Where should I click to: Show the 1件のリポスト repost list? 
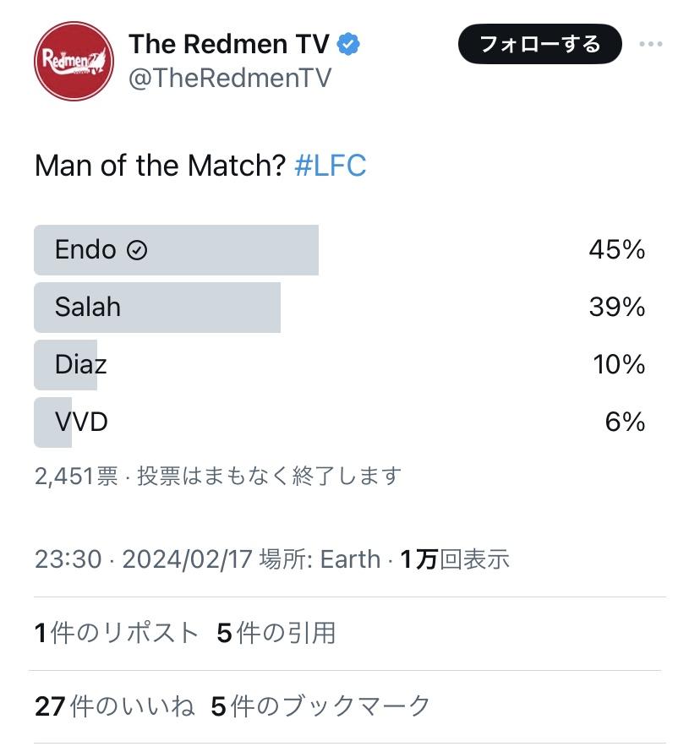[x=117, y=633]
